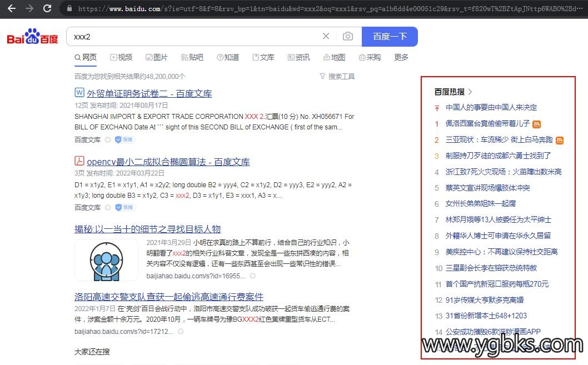Viewport: 588px width, 365px height.
Task: Click 保障 badge under 外贸单证 result
Action: point(125,140)
